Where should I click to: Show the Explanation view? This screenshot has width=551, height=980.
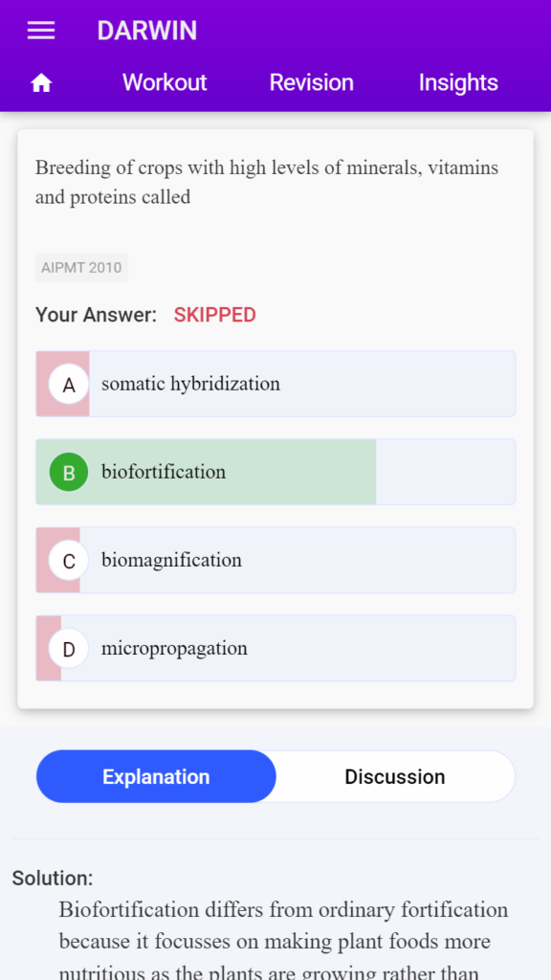pyautogui.click(x=156, y=777)
